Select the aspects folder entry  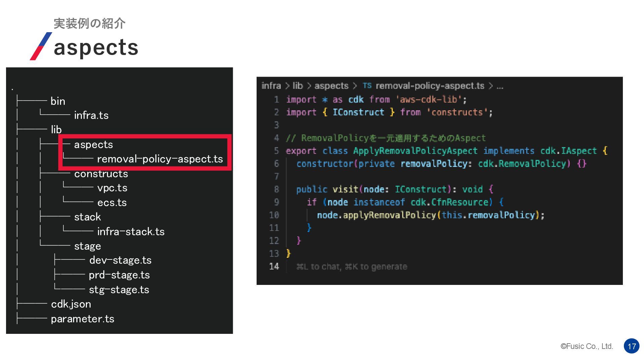point(93,144)
